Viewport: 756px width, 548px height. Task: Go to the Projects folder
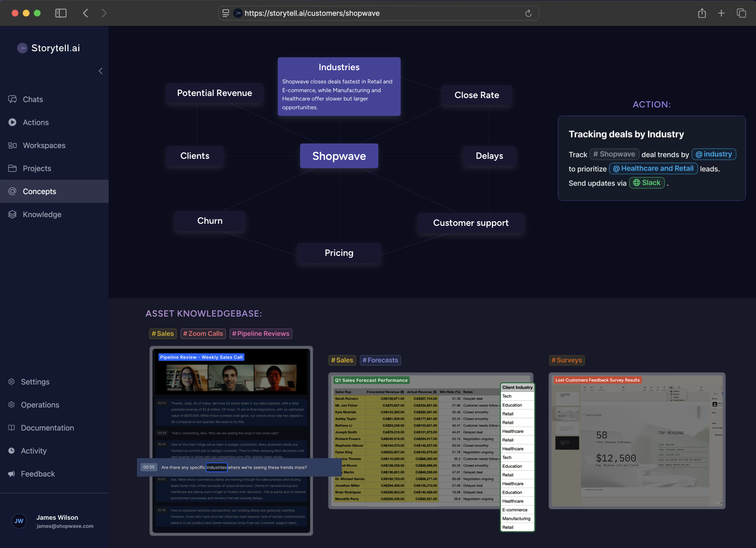pyautogui.click(x=37, y=169)
